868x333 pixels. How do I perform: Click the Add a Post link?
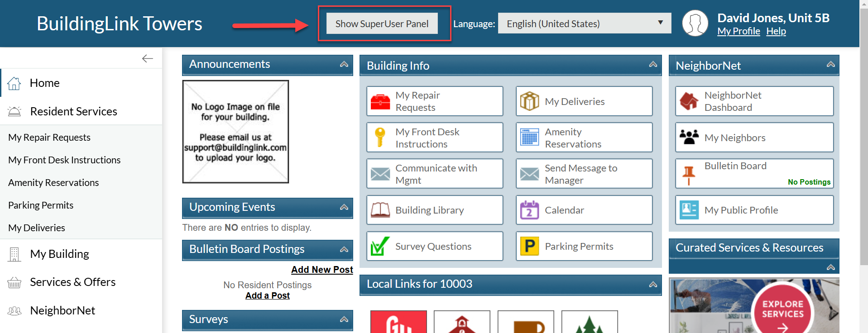click(x=268, y=295)
